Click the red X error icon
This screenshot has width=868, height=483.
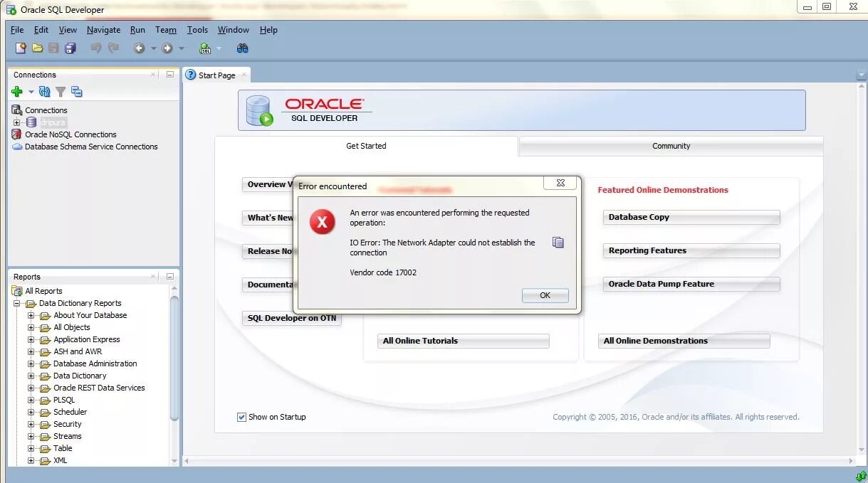[x=322, y=222]
